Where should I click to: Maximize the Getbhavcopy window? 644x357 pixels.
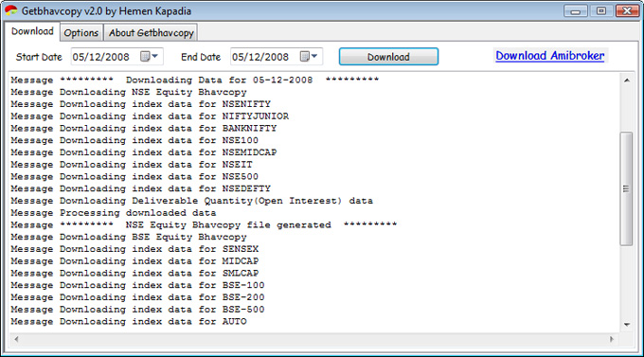[601, 11]
